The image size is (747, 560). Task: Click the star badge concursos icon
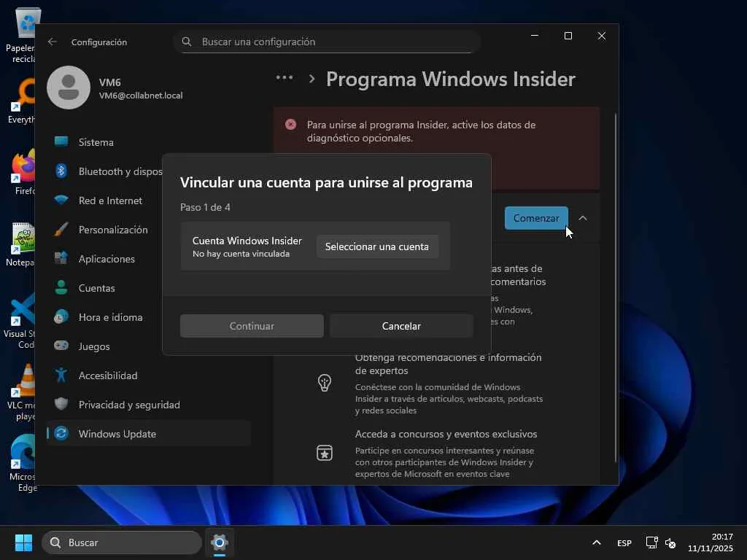pos(325,453)
